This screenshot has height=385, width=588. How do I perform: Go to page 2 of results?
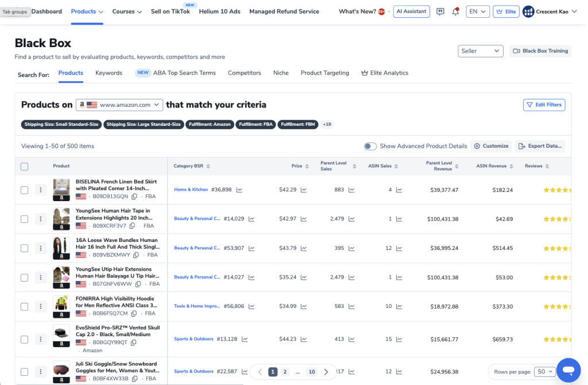285,372
